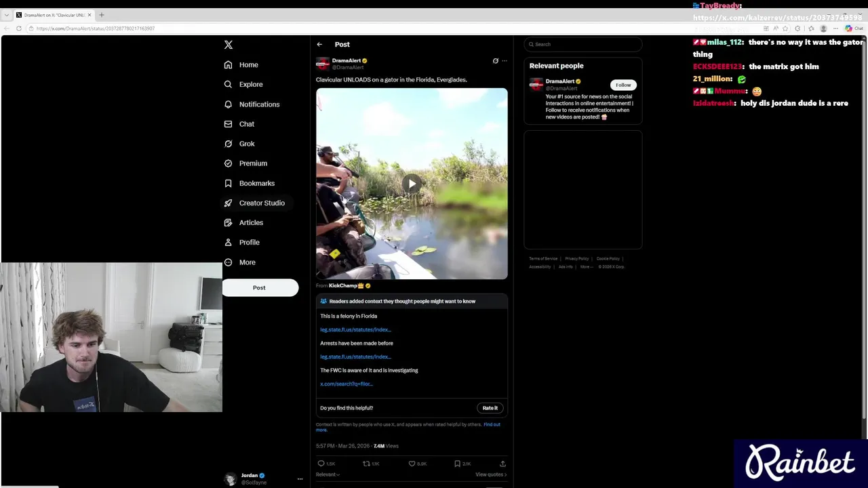This screenshot has width=868, height=488.
Task: Open Chat in the X sidebar
Action: coord(239,124)
